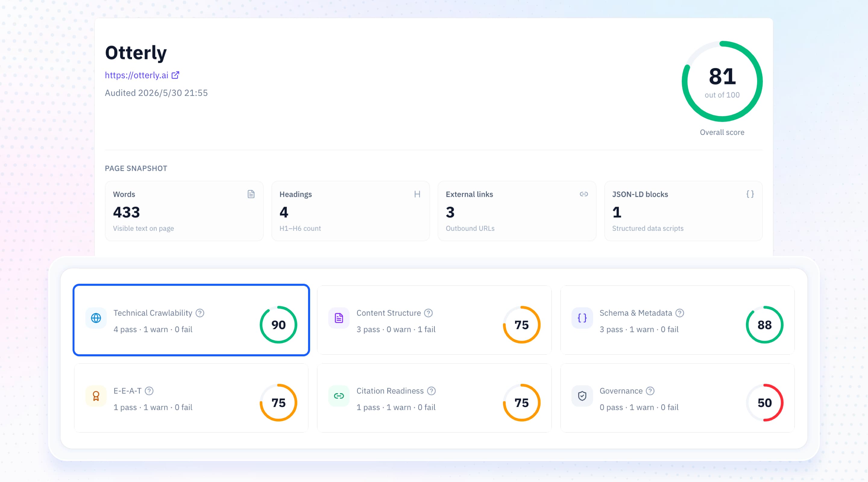
Task: Click the Content Structure help question mark
Action: pos(428,313)
